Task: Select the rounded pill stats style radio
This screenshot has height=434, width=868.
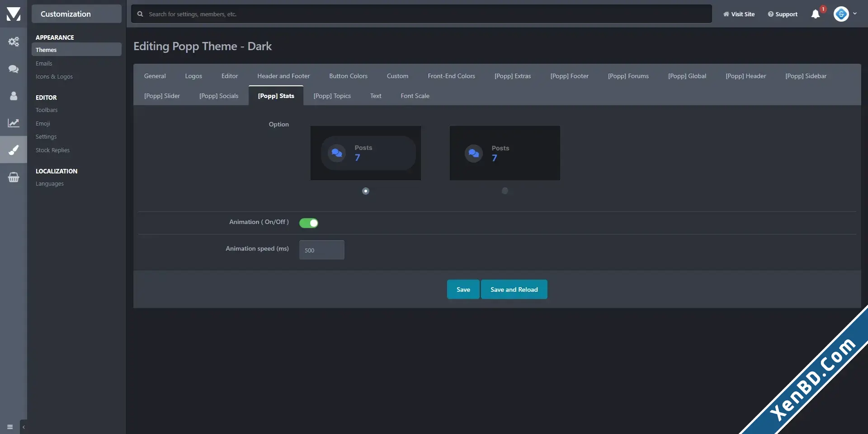Action: (366, 191)
